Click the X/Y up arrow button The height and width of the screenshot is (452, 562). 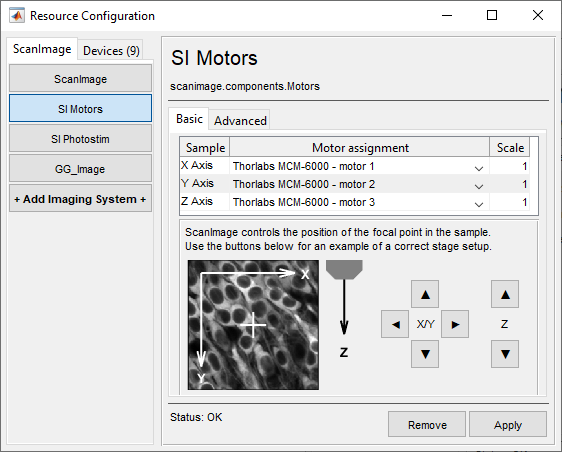coord(425,294)
